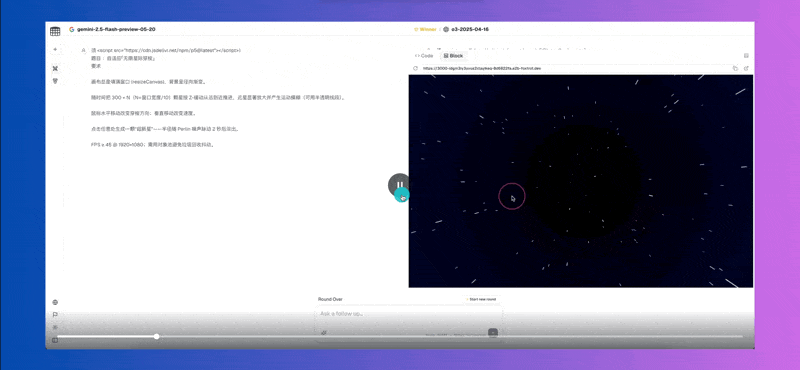Click the video progress slider handle
800x370 pixels.
[157, 336]
